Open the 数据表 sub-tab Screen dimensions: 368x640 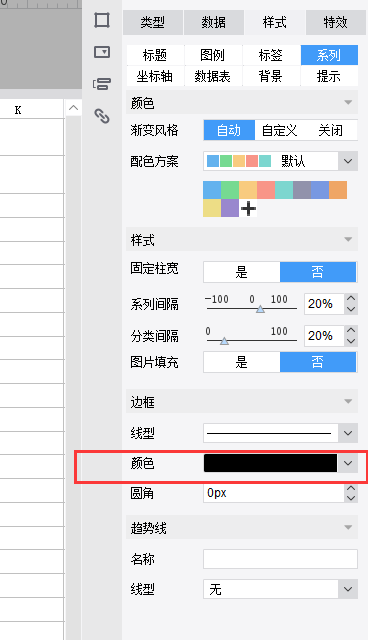tap(213, 76)
